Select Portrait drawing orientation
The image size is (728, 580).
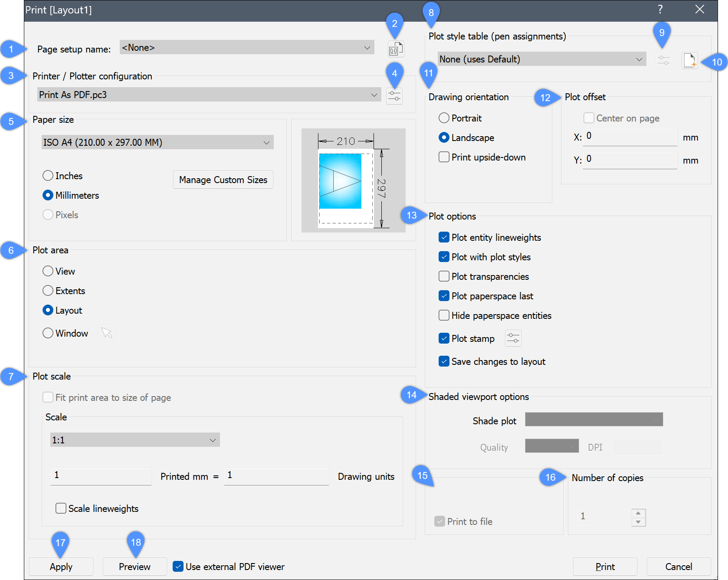[444, 118]
